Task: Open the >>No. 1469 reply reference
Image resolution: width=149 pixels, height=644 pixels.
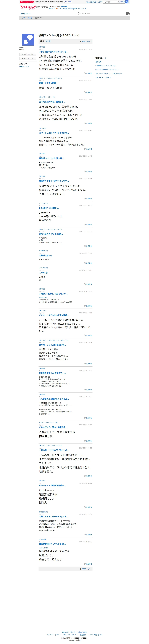Action: click(43, 548)
